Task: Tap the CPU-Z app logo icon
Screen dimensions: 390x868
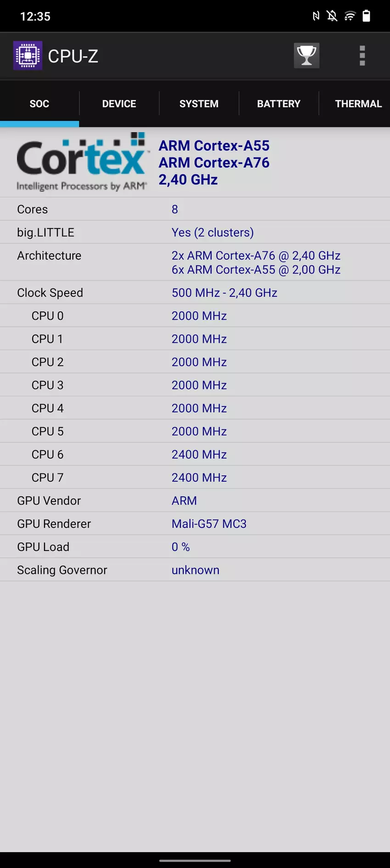Action: tap(28, 56)
